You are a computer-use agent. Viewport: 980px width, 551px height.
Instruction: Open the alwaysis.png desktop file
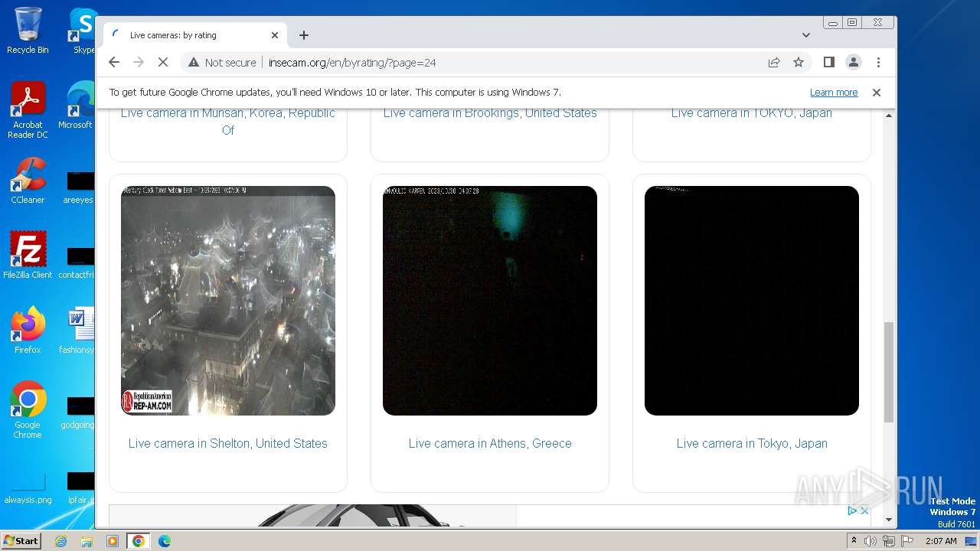(28, 488)
